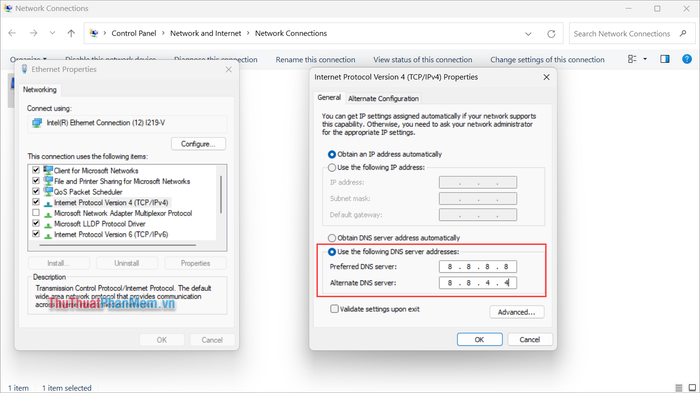
Task: Enable Validate settings upon exit
Action: [x=334, y=309]
